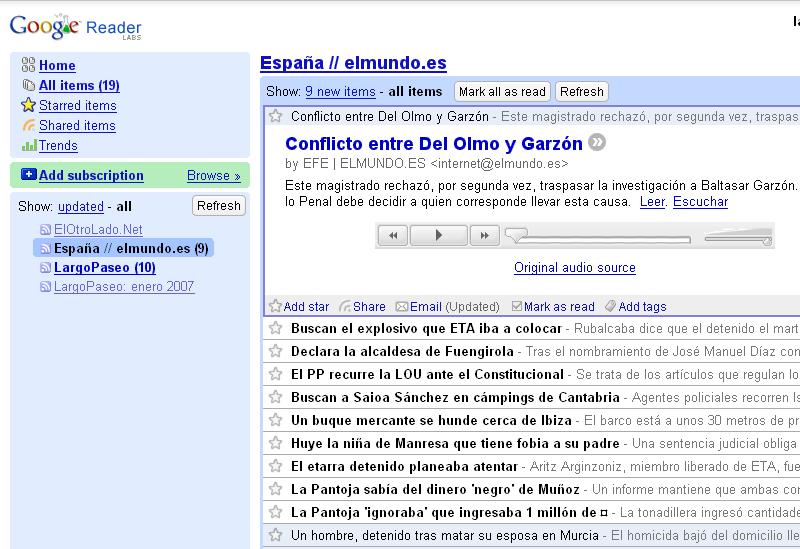Click Email on the open article
800x549 pixels.
tap(425, 307)
